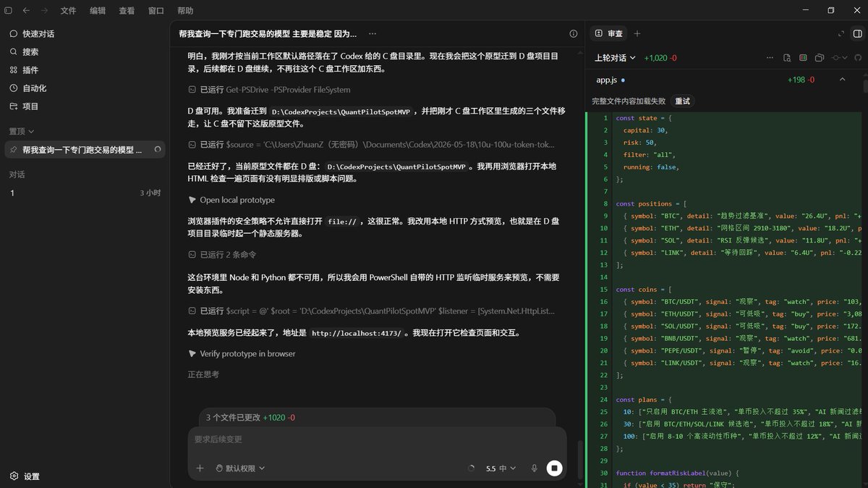Click the plus attachment icon in composer
Screen dimensions: 868x488
point(200,468)
